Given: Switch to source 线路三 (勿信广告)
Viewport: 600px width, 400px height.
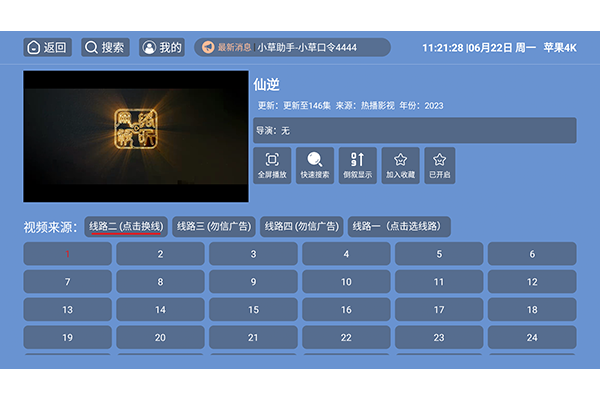Looking at the screenshot, I should (214, 227).
